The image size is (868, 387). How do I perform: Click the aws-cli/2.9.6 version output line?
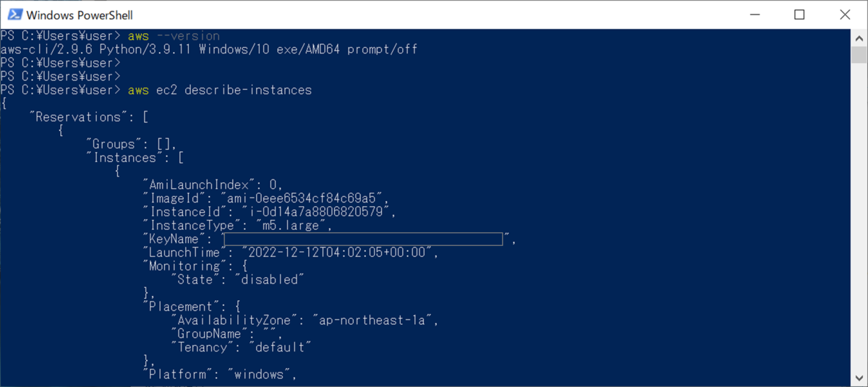[209, 49]
